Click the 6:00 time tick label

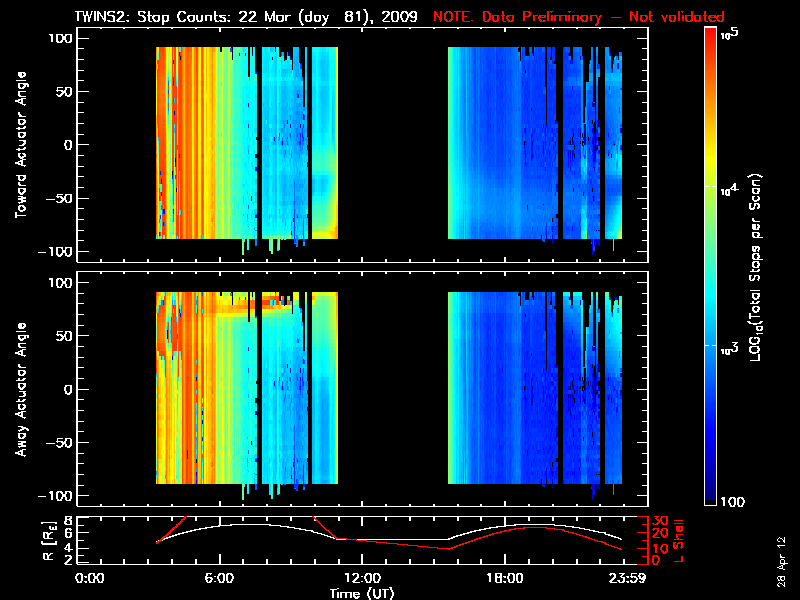click(x=219, y=577)
